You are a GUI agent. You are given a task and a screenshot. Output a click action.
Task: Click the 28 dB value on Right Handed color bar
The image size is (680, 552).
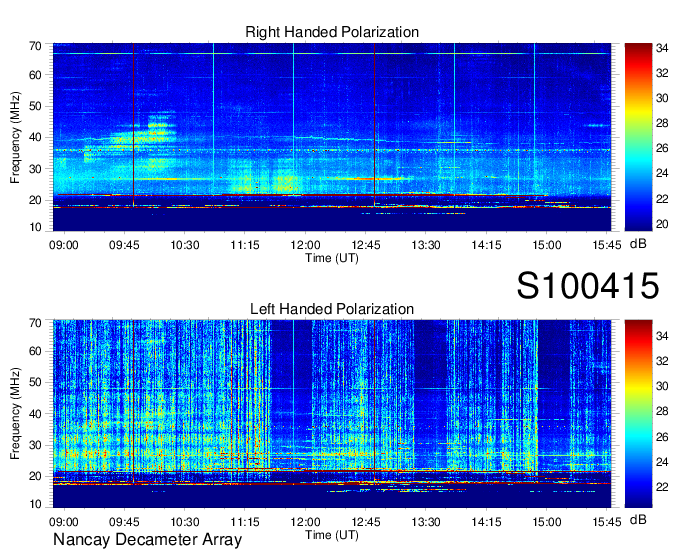point(662,124)
